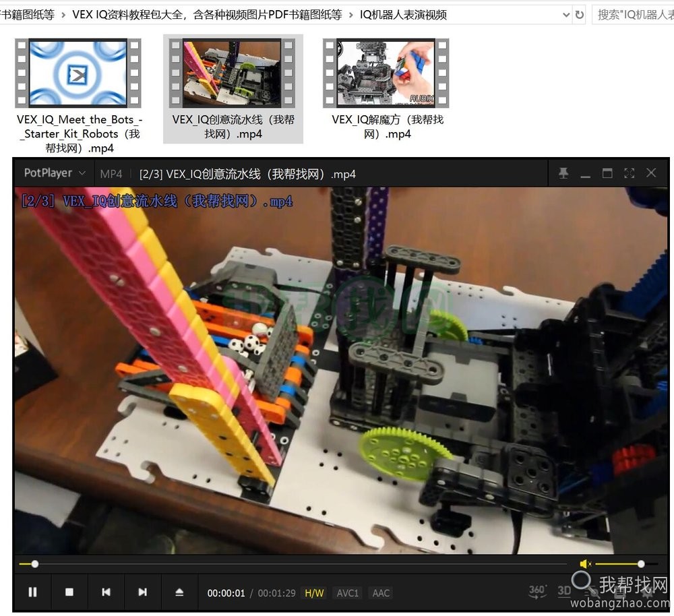674x616 pixels.
Task: Open the PotPlayer main menu dropdown
Action: [x=55, y=173]
